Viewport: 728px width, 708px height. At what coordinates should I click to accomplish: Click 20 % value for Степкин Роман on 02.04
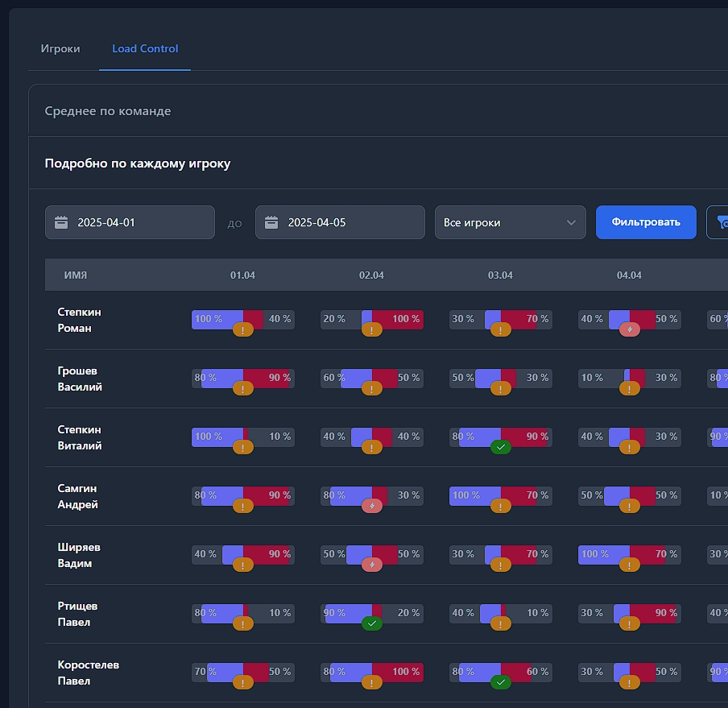[334, 319]
